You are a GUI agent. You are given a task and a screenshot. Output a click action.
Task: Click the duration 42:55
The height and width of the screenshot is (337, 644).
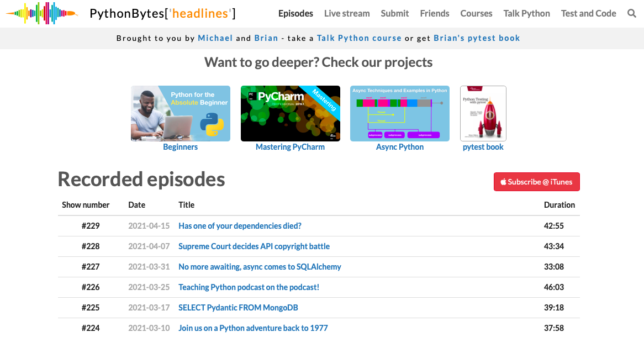point(553,225)
